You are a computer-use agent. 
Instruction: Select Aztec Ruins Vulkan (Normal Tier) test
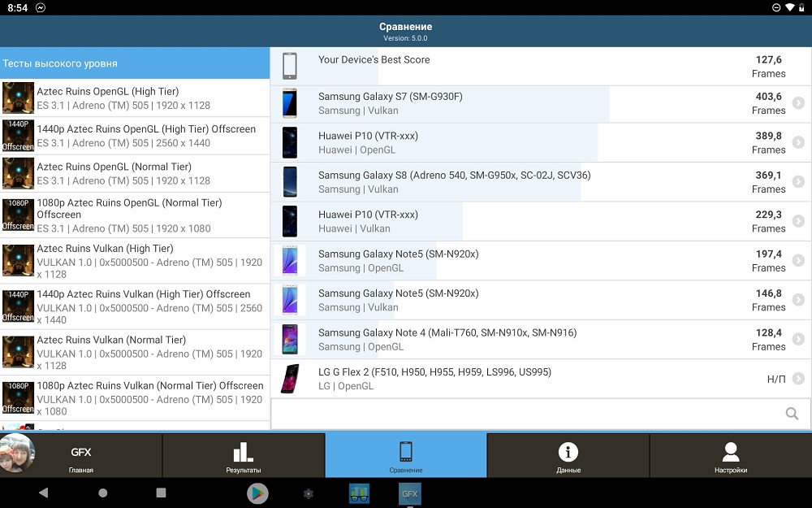pos(135,352)
